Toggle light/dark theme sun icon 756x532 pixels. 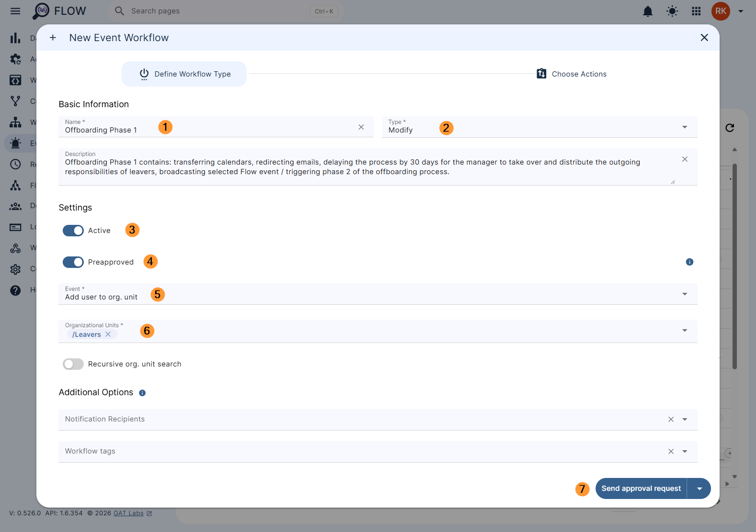[x=672, y=11]
